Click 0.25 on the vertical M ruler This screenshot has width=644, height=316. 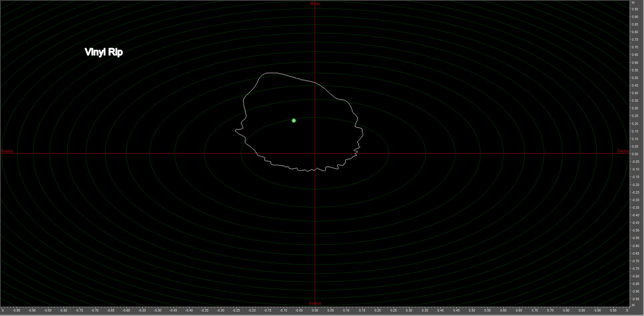[636, 116]
